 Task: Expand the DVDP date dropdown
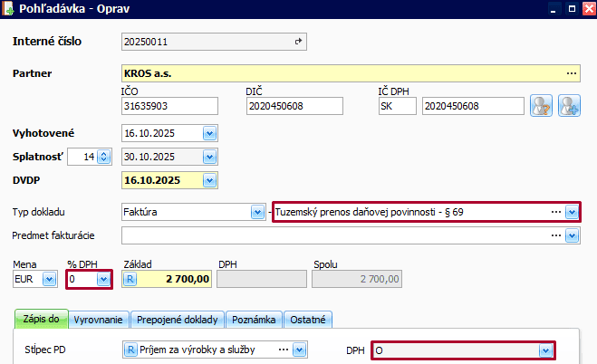pyautogui.click(x=209, y=180)
